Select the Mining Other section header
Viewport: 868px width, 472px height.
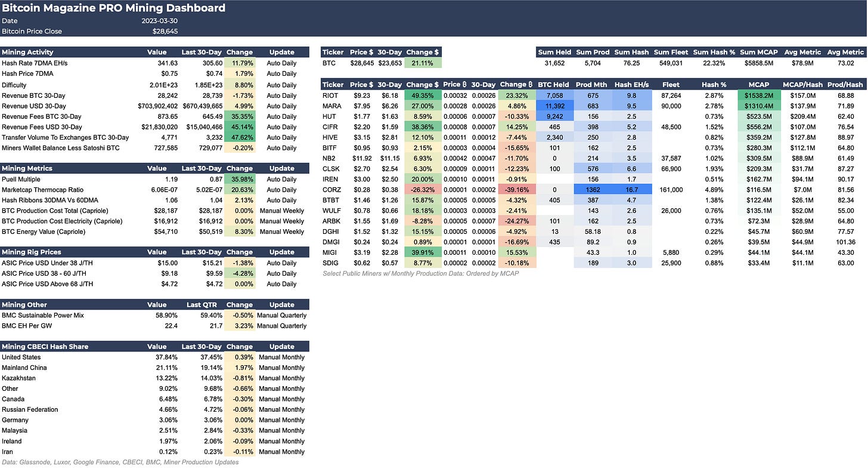(x=24, y=304)
